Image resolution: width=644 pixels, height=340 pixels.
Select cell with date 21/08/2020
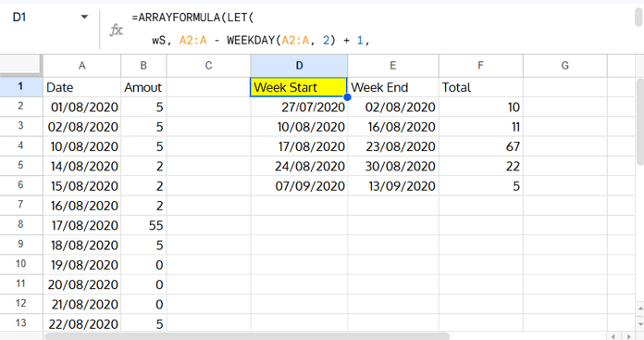coord(82,304)
